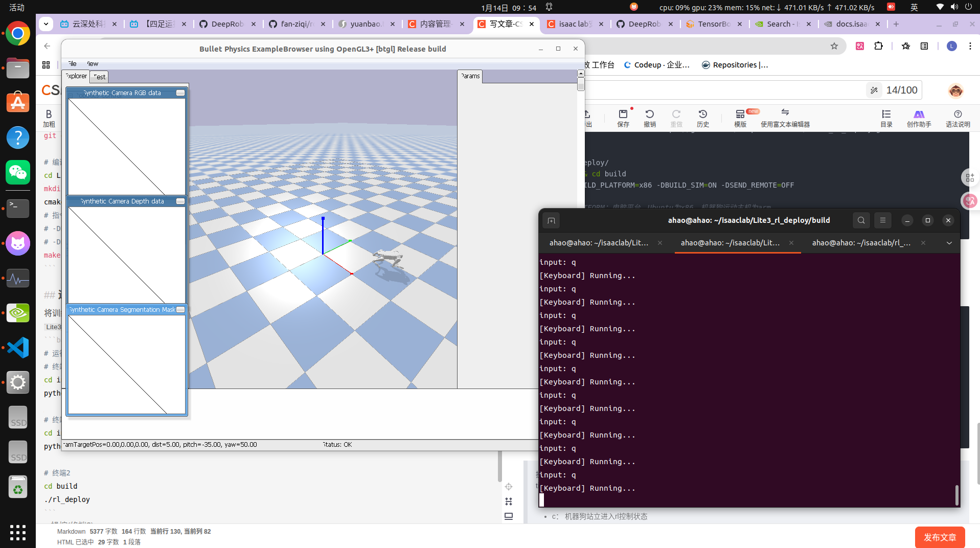This screenshot has height=548, width=980.
Task: Open Chrome extensions puzzle icon
Action: (x=878, y=46)
